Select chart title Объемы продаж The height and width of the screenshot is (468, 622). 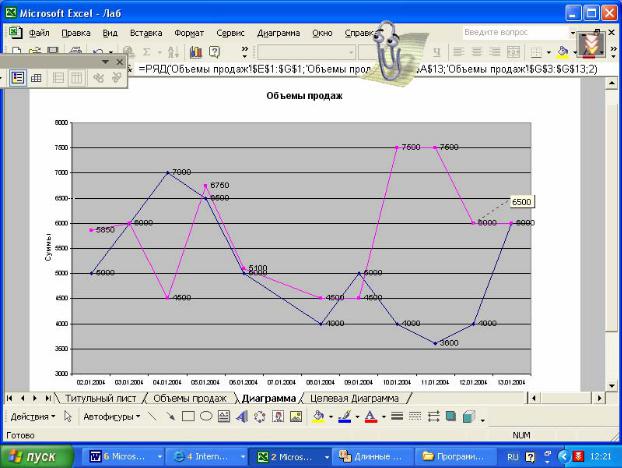tap(304, 96)
